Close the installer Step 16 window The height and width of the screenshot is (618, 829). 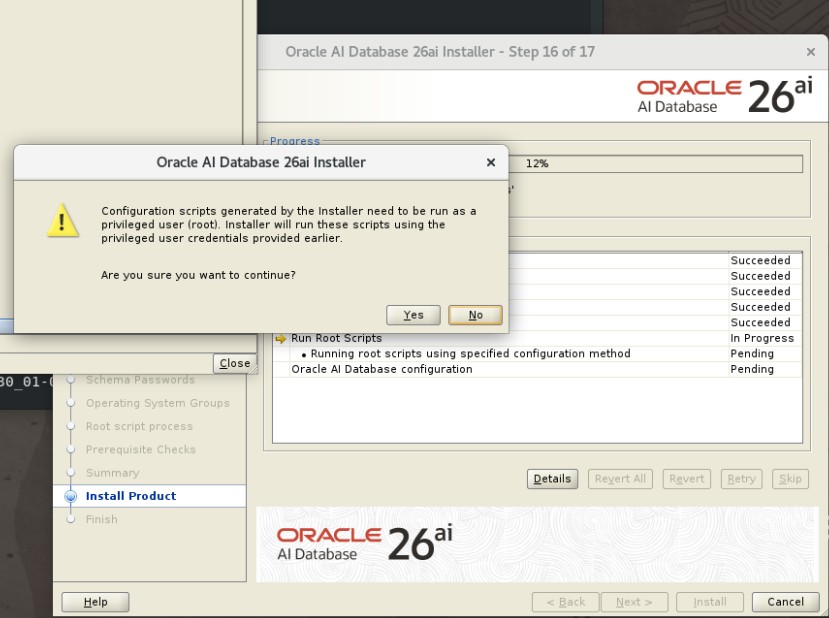point(810,52)
